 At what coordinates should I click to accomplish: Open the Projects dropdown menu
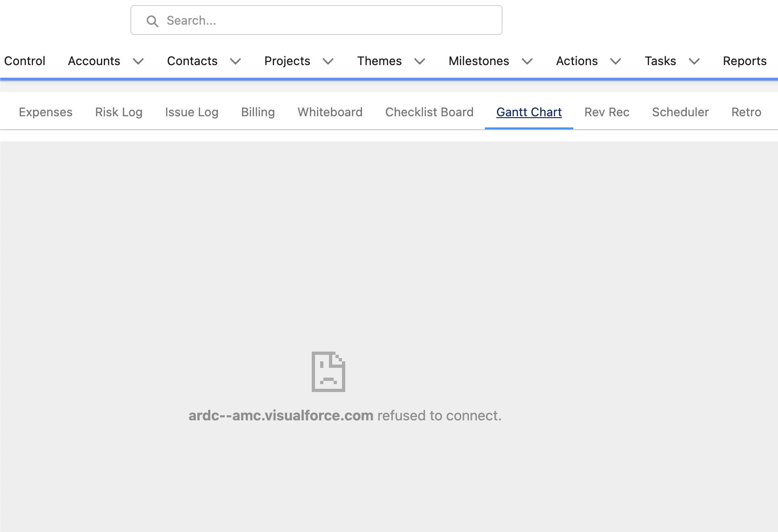click(x=328, y=61)
